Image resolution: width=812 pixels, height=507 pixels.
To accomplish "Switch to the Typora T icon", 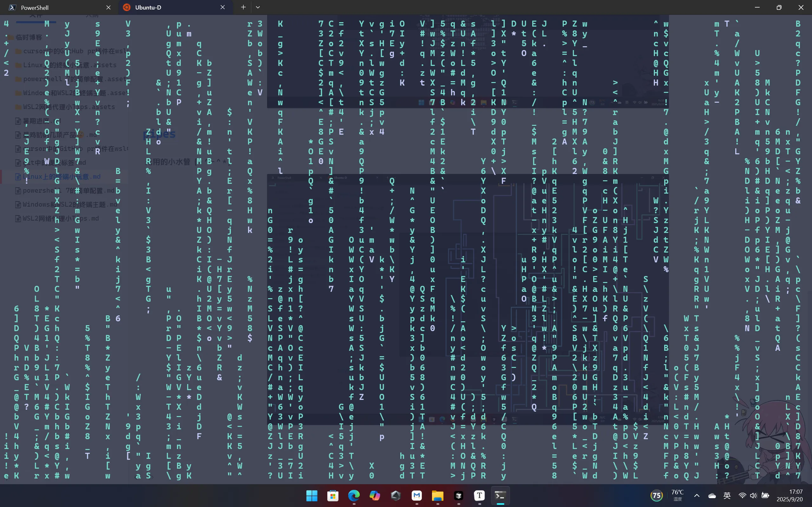I will tap(479, 496).
